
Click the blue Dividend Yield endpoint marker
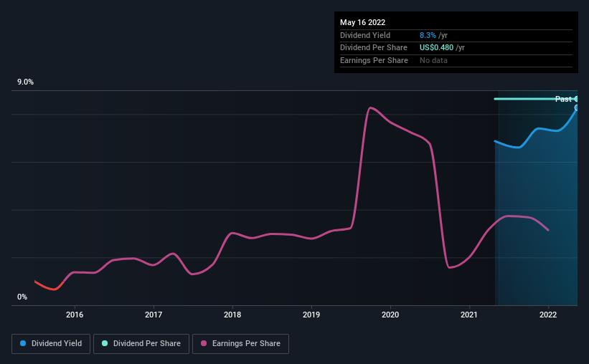click(576, 107)
